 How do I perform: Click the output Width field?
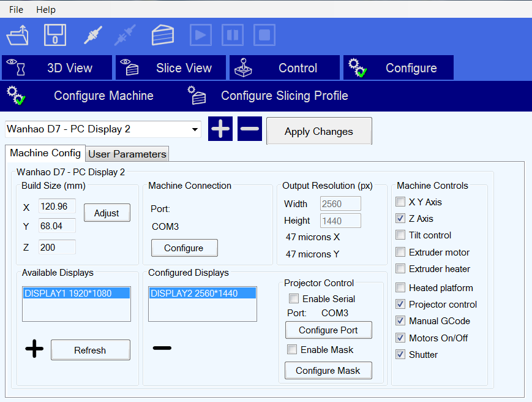[340, 203]
